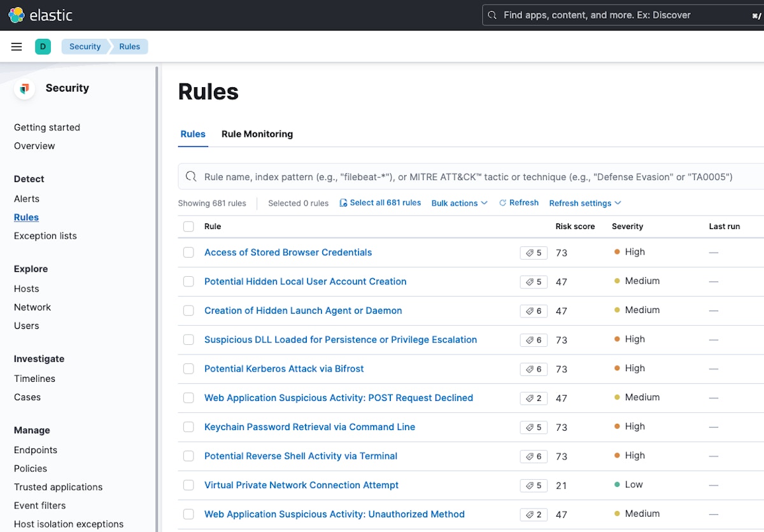Screen dimensions: 764x532
Task: Open the Bulk actions dropdown
Action: [459, 203]
